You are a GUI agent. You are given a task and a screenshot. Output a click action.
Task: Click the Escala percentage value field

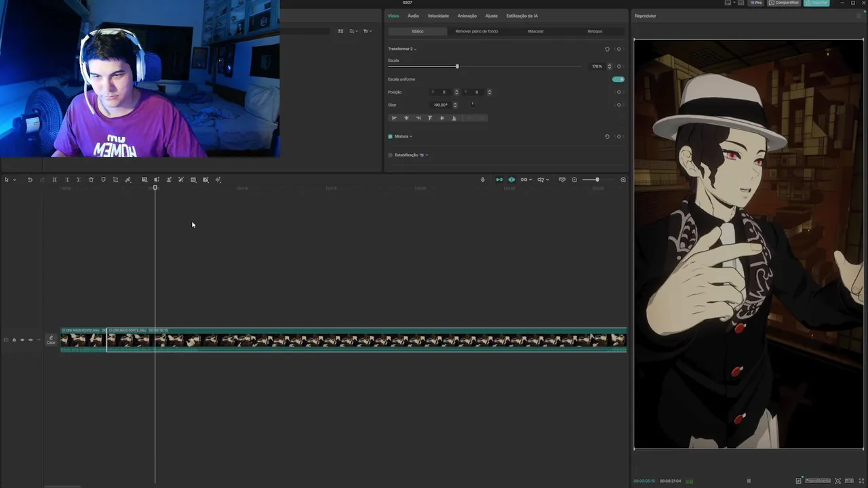click(597, 66)
